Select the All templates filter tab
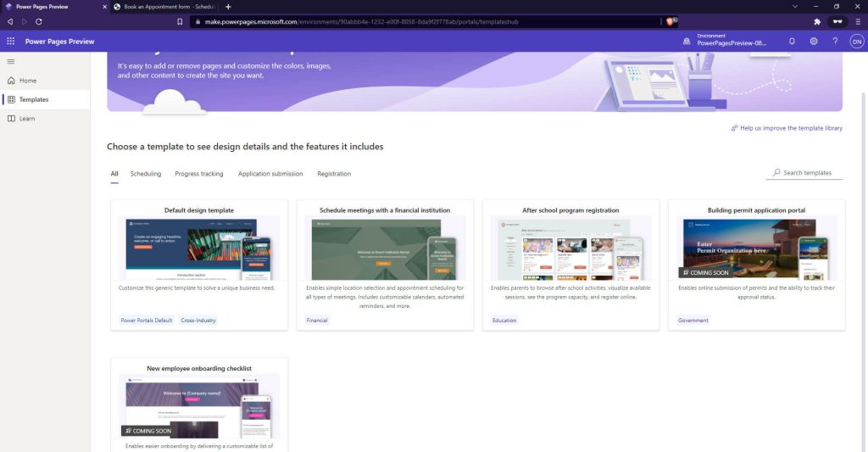 [114, 174]
